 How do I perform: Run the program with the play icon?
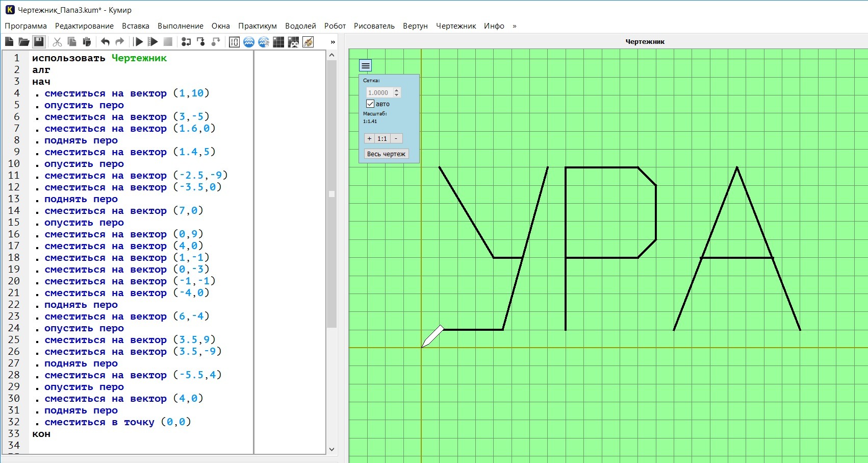[138, 42]
